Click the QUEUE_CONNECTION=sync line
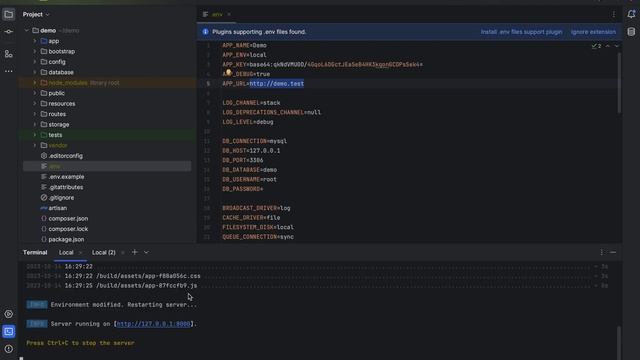This screenshot has height=360, width=640. [x=258, y=237]
